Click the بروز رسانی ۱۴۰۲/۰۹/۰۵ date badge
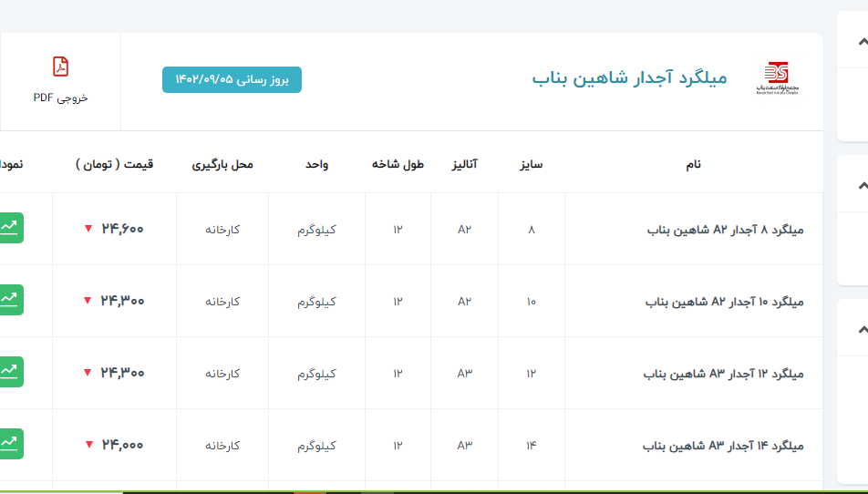 [232, 80]
